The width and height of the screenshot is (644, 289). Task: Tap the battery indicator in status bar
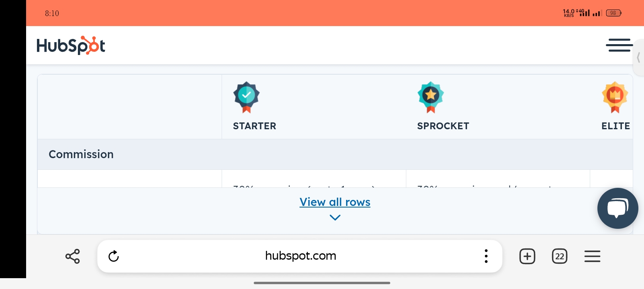tap(613, 13)
